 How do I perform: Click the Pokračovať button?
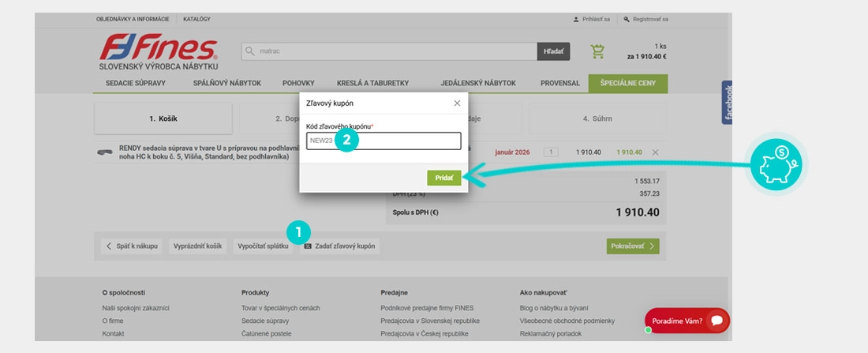(632, 246)
